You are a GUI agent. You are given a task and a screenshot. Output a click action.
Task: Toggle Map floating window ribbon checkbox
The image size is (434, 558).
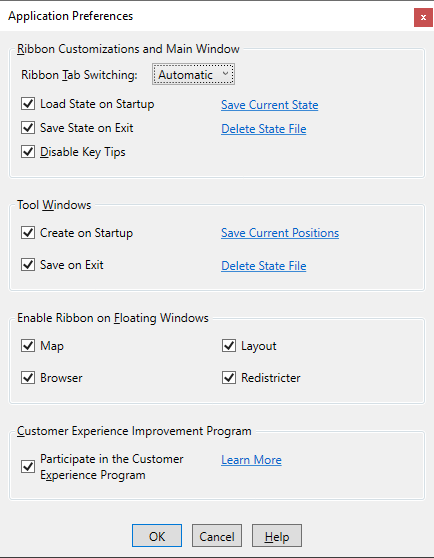tap(28, 346)
